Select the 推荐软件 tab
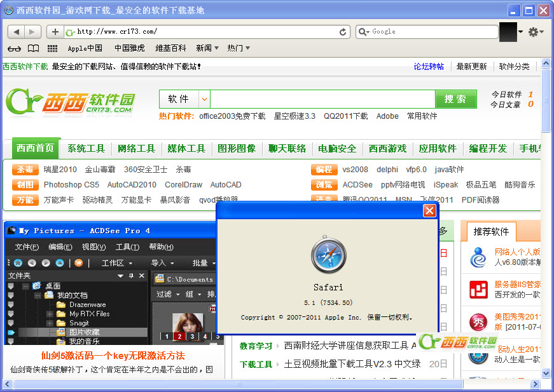Image resolution: width=554 pixels, height=392 pixels. pyautogui.click(x=491, y=232)
